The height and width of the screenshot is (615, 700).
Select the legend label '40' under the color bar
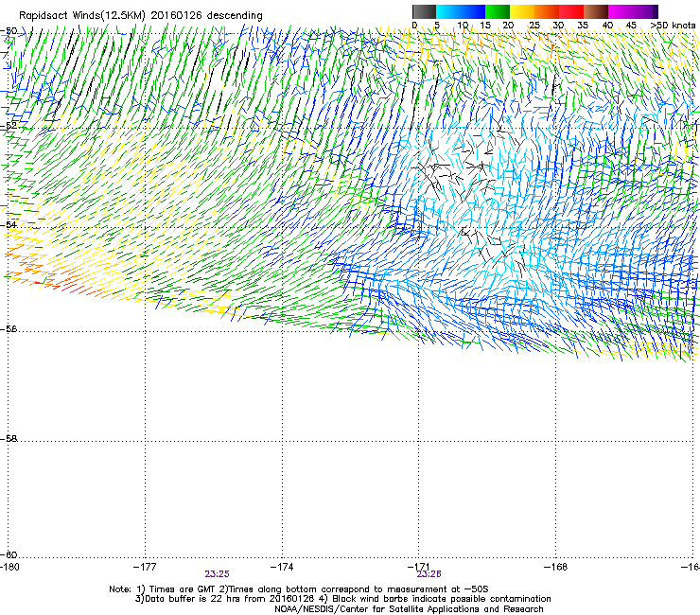(x=607, y=25)
